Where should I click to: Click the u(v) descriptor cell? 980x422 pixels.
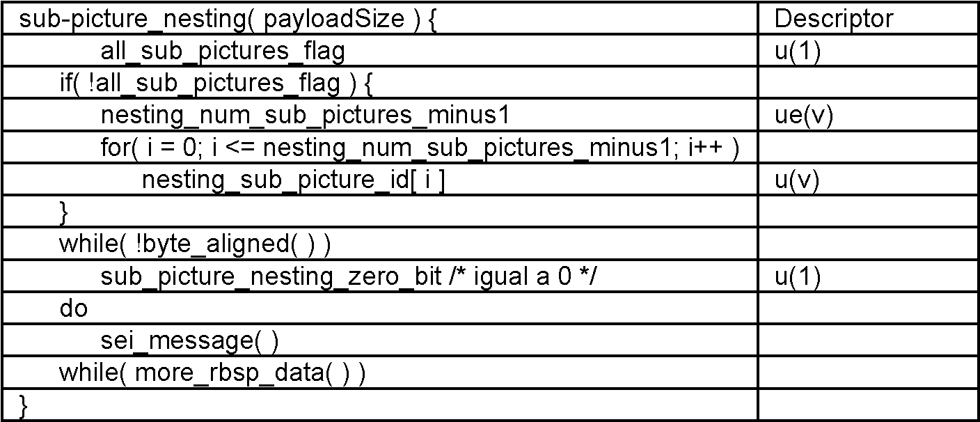click(x=798, y=180)
